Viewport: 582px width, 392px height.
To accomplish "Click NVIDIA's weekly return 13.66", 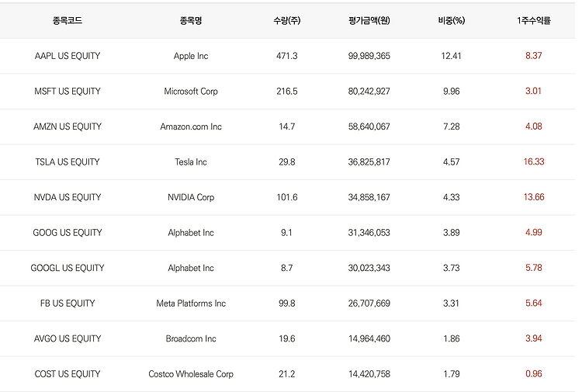I will click(534, 196).
